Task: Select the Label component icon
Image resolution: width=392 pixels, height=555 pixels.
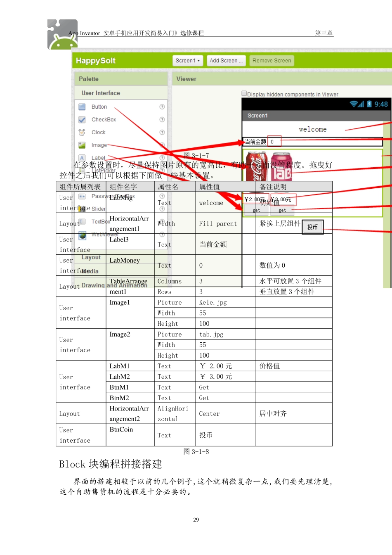Action: [x=82, y=158]
